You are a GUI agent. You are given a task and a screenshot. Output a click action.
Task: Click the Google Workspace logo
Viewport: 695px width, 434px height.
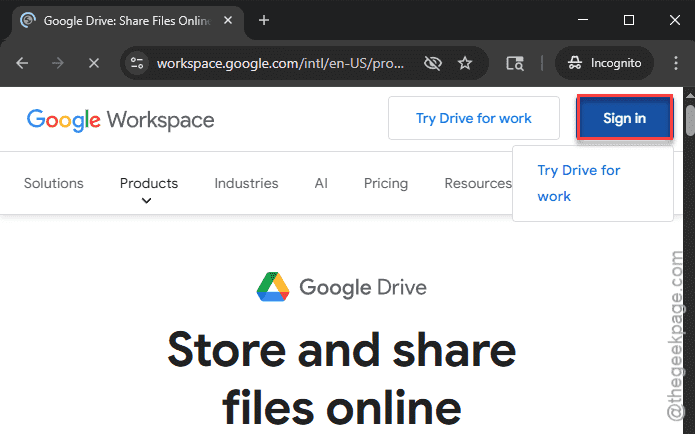point(121,120)
